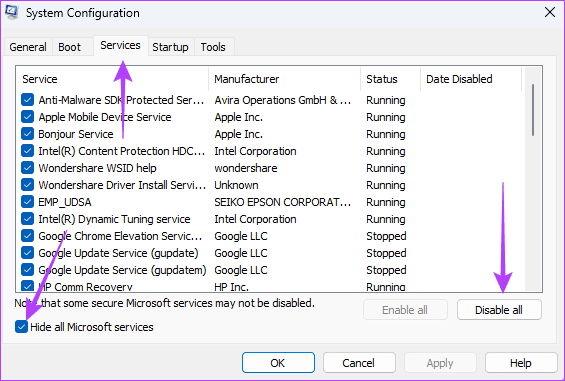Uncheck Anti-Malware SDK Protected Service checkbox
This screenshot has height=381, width=565.
27,100
